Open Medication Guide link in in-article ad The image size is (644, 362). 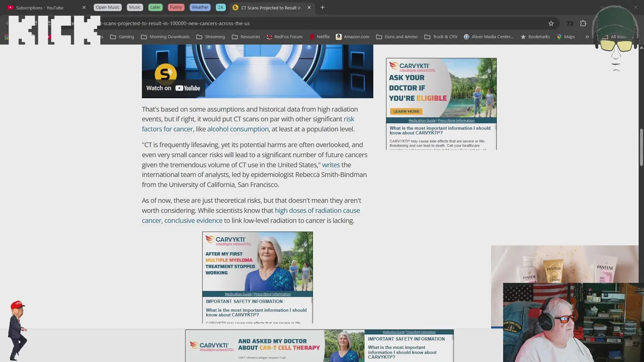(238, 294)
